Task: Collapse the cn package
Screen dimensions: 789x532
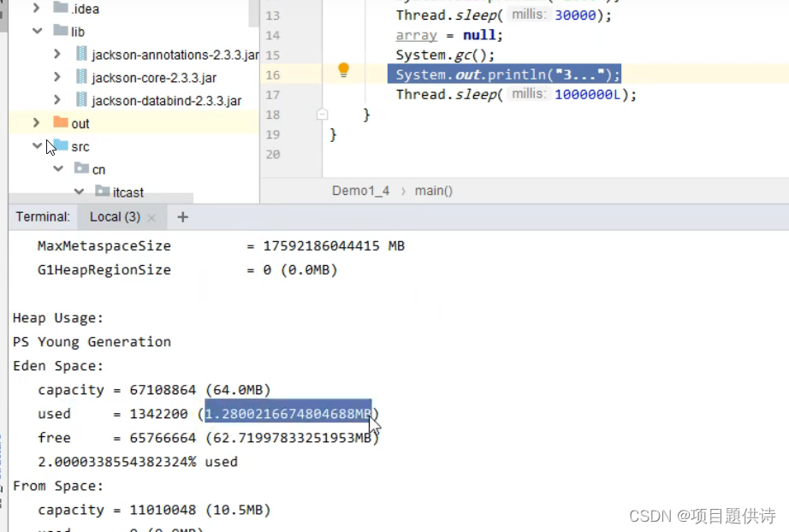Action: coord(58,169)
